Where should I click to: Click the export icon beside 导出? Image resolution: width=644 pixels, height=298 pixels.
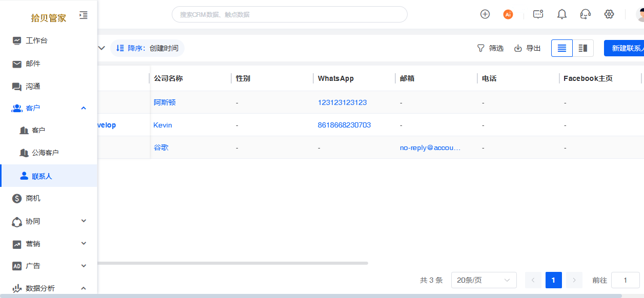pyautogui.click(x=518, y=48)
